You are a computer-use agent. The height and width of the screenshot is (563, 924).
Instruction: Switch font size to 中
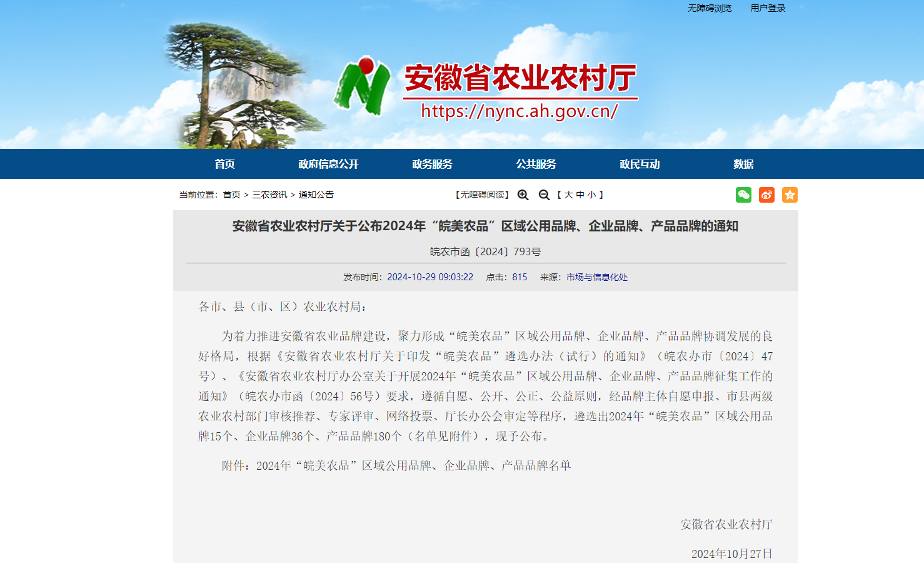point(581,195)
